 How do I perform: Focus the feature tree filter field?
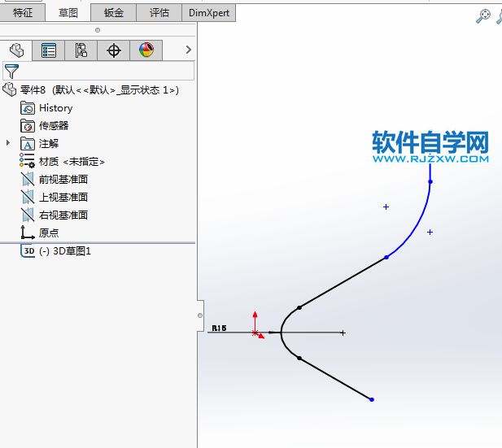click(98, 71)
